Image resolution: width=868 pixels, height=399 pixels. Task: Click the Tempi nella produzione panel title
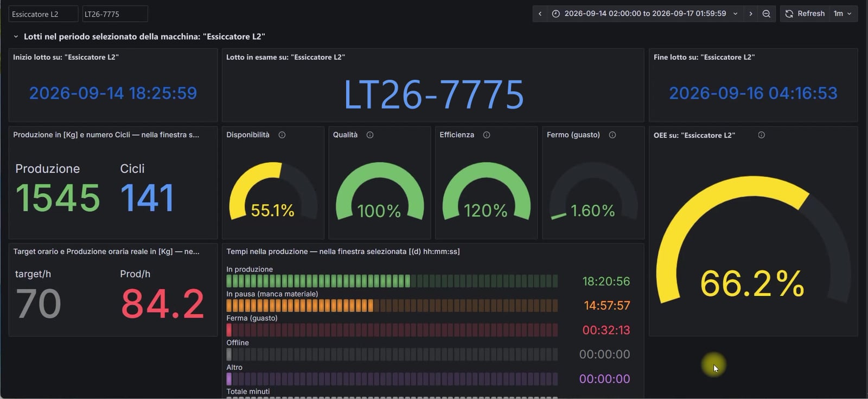(x=343, y=251)
